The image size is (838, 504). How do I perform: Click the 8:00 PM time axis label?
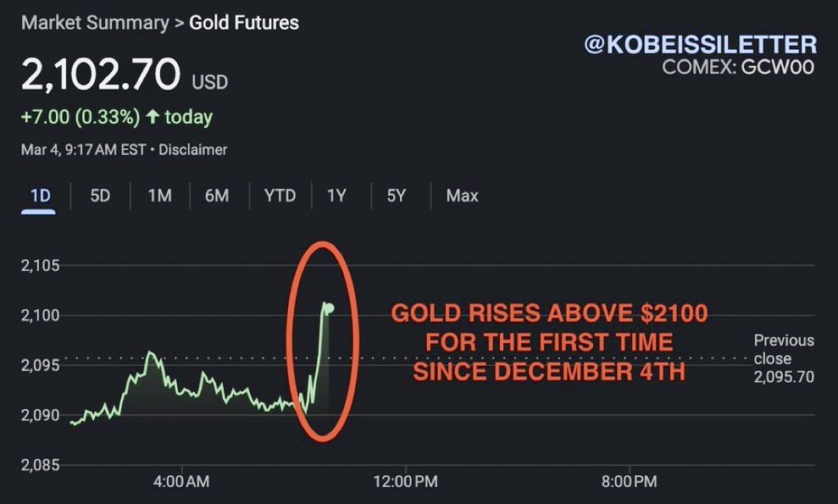[629, 481]
